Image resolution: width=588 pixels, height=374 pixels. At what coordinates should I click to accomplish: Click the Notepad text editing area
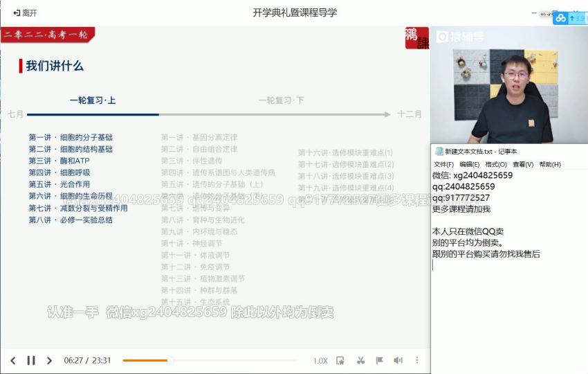[x=509, y=271]
